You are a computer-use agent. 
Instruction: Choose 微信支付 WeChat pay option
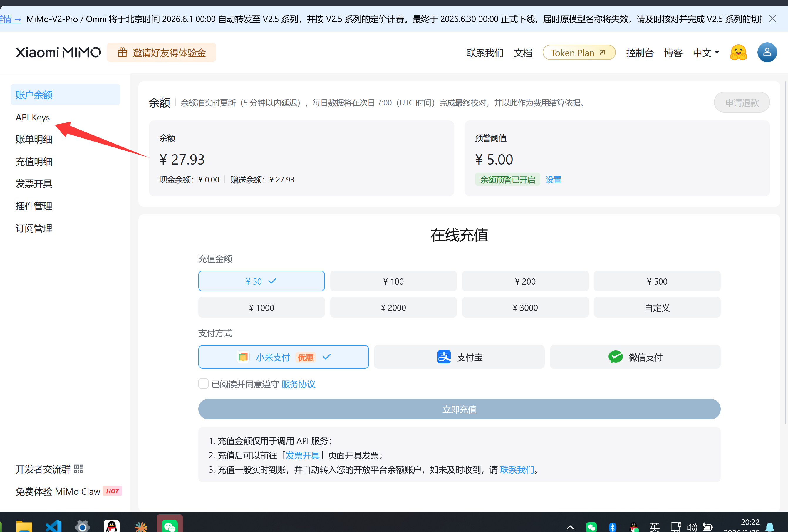click(x=635, y=357)
